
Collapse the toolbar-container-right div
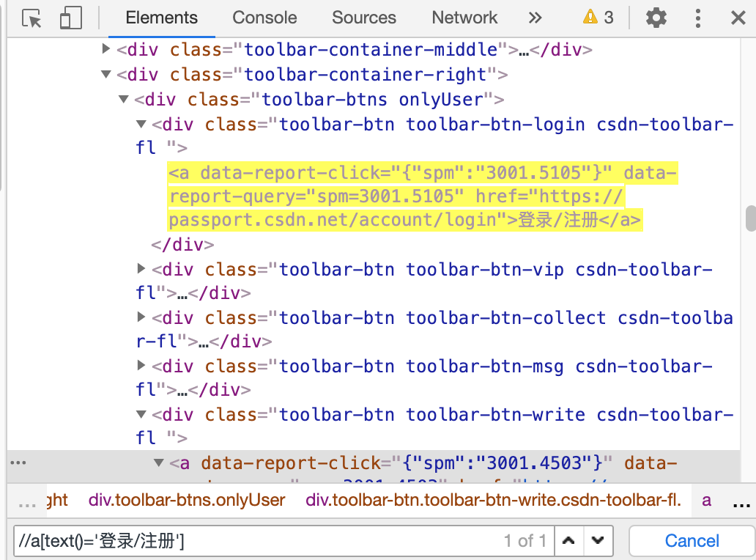(x=106, y=74)
